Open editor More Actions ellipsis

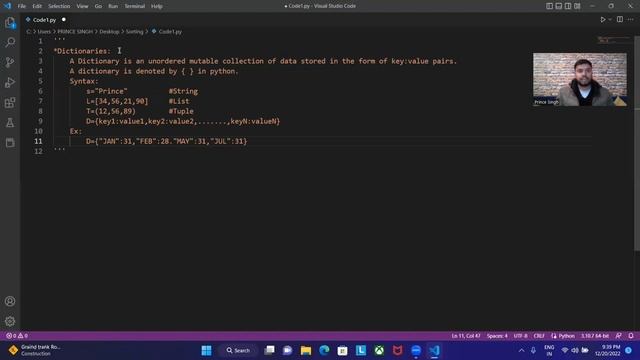[631, 20]
